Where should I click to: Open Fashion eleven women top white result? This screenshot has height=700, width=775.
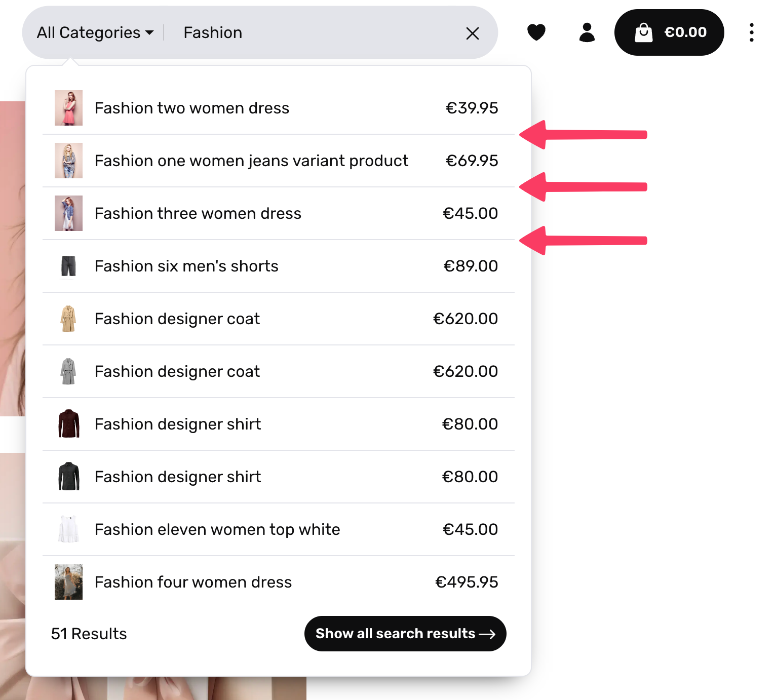click(x=217, y=529)
